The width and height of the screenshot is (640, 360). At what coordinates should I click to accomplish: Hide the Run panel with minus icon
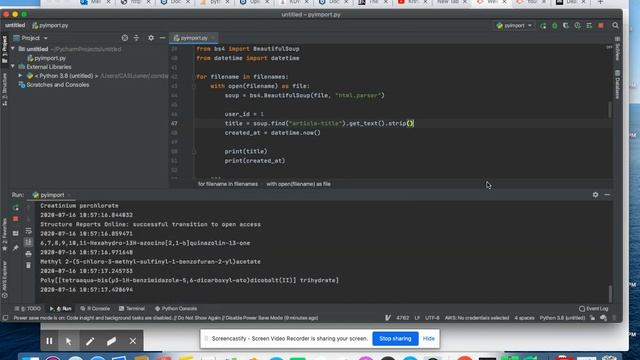[607, 195]
